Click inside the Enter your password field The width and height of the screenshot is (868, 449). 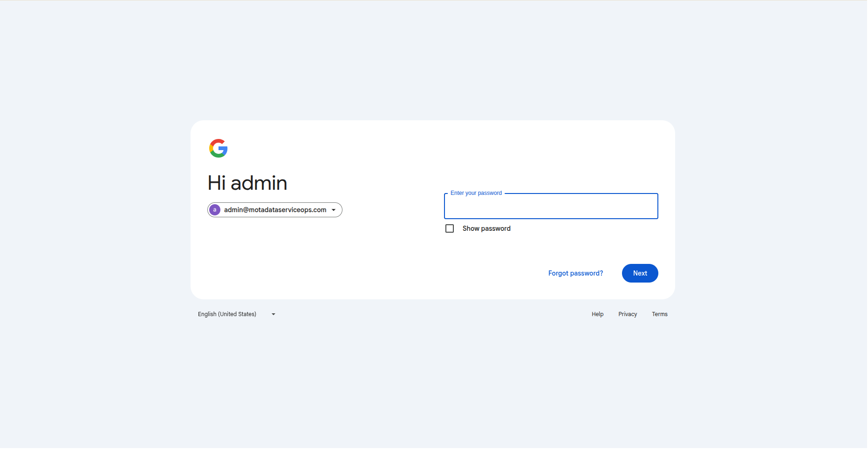[x=550, y=207]
